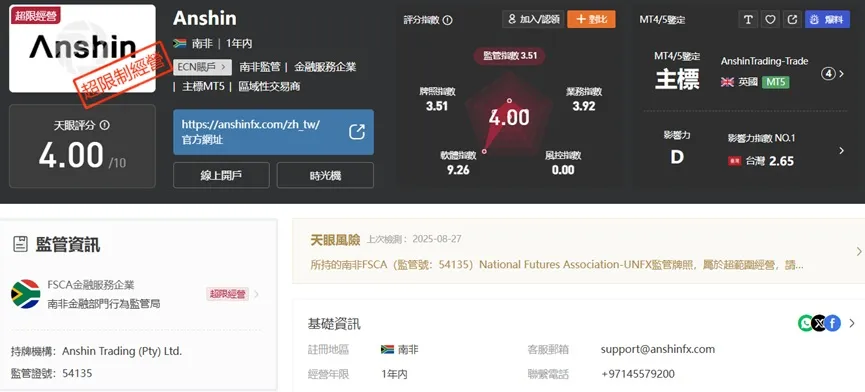
Task: Click the green MT5 badge
Action: pyautogui.click(x=776, y=82)
